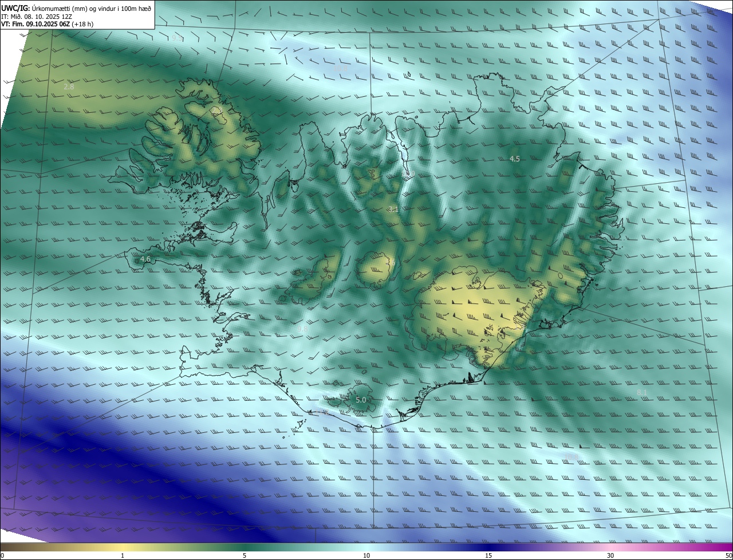Click the 3.1 value label on the map
Viewport: 733px width, 560px height.
point(393,210)
